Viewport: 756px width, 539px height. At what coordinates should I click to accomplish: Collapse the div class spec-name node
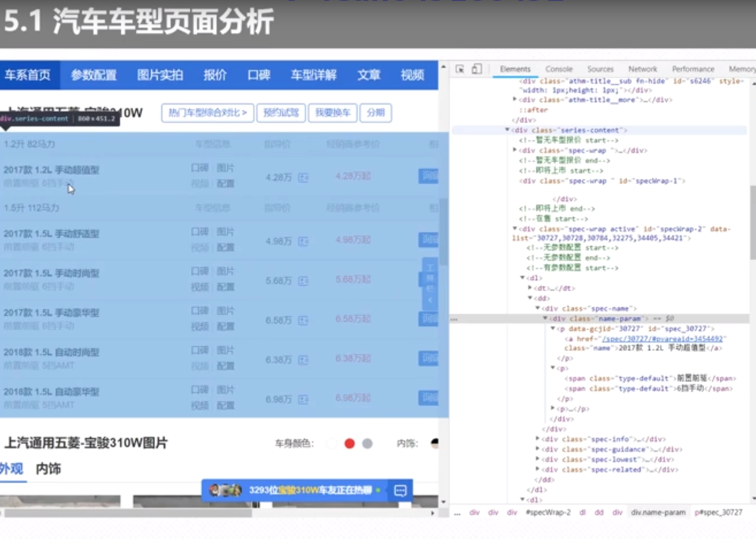(x=537, y=308)
